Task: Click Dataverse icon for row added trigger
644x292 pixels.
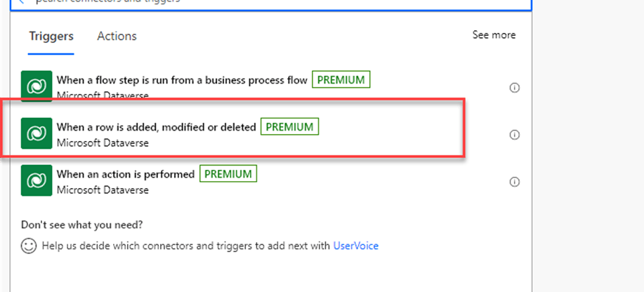Action: click(x=35, y=134)
